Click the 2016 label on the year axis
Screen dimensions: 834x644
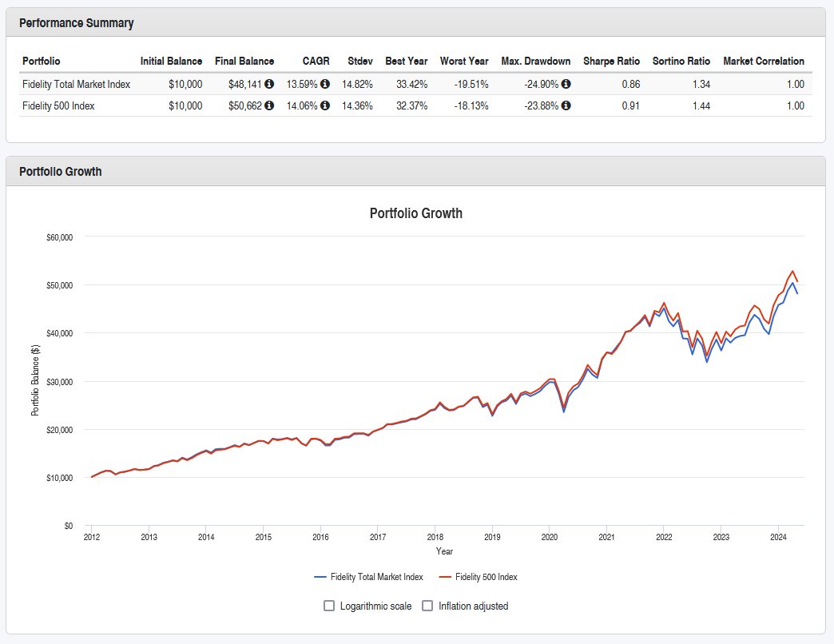tap(320, 537)
